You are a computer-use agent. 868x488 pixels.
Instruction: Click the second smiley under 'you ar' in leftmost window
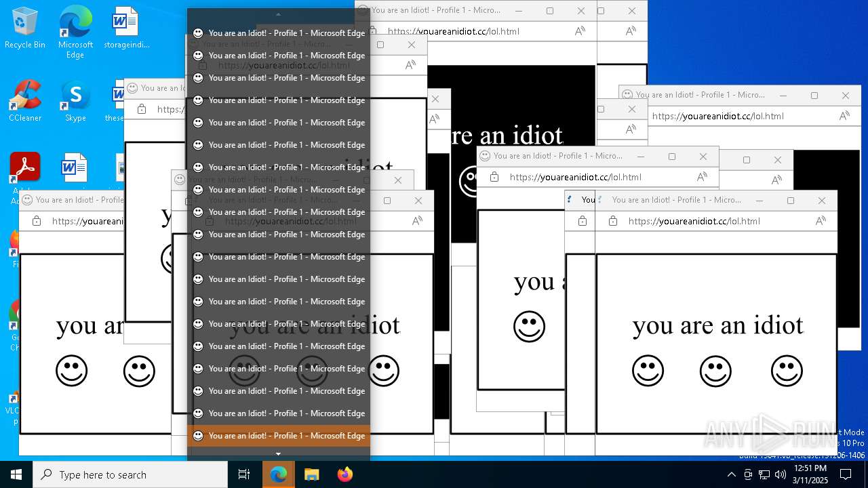pos(139,371)
